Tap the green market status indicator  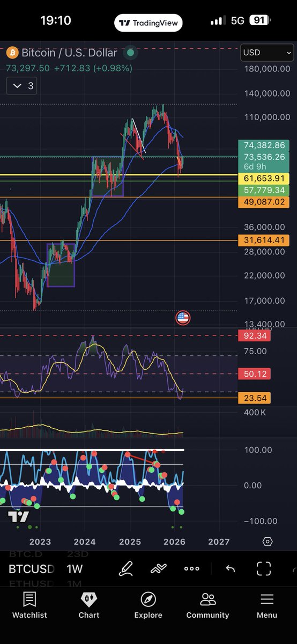click(129, 53)
